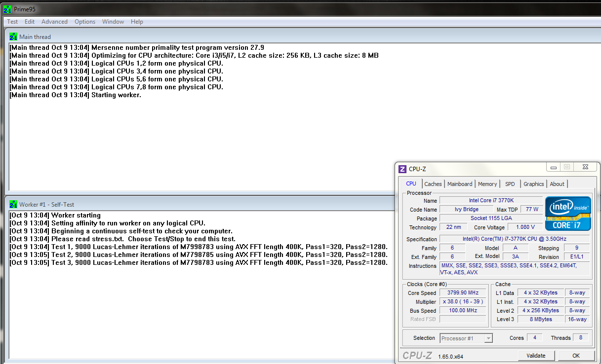Switch to the CPU tab in CPU-Z
The image size is (601, 364).
(x=411, y=183)
